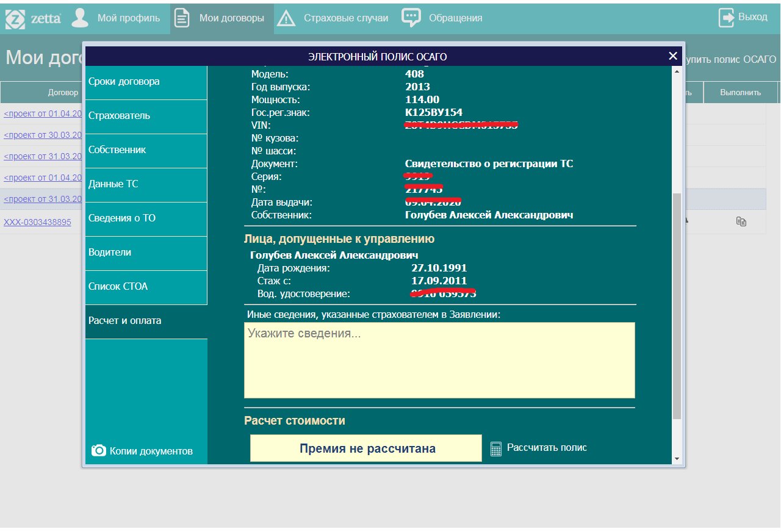Click the Мои договоры document icon

(182, 18)
